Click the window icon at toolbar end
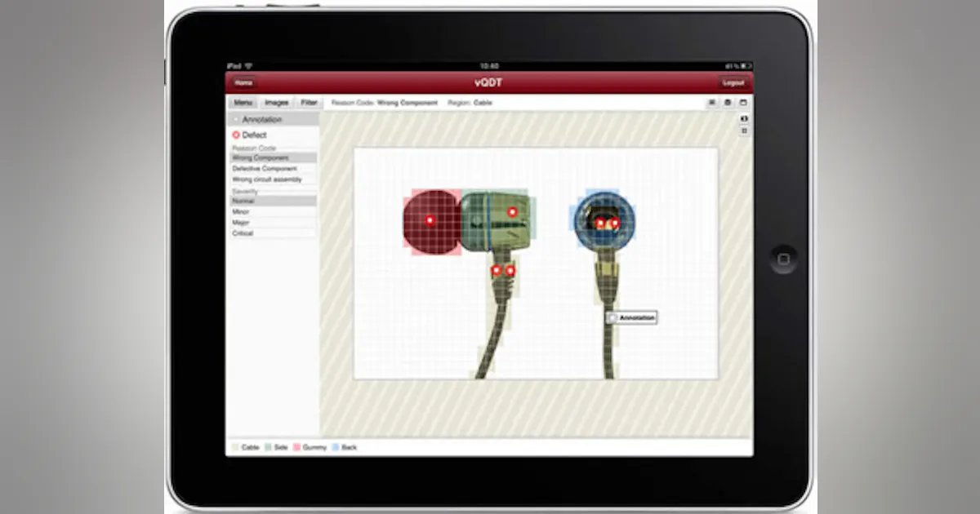Viewport: 980px width, 514px height. tap(743, 103)
